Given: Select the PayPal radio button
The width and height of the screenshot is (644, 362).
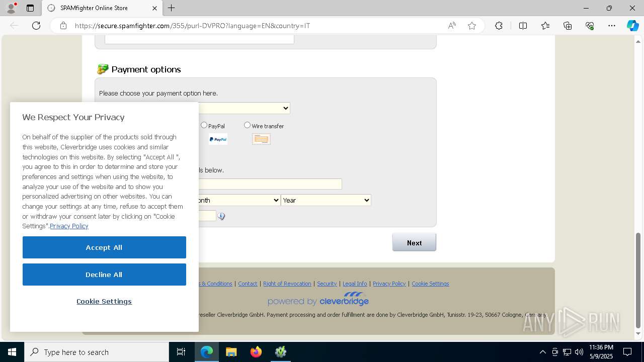Looking at the screenshot, I should pyautogui.click(x=204, y=125).
